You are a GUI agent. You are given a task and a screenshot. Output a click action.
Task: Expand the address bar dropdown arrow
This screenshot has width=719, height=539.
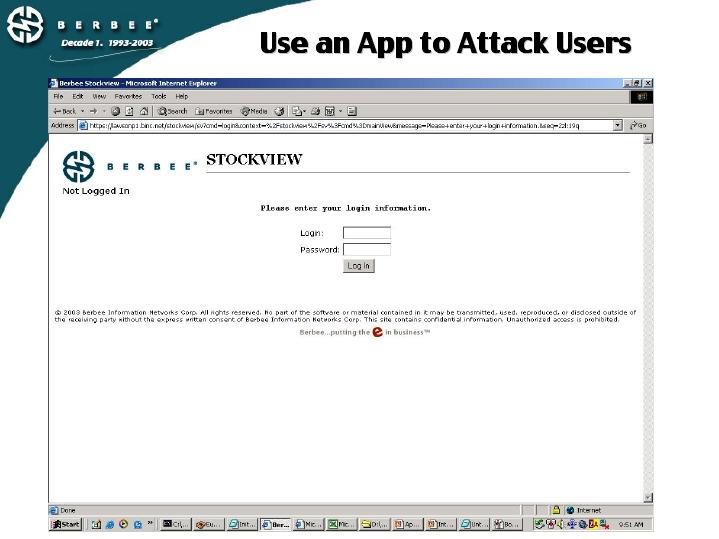(618, 126)
